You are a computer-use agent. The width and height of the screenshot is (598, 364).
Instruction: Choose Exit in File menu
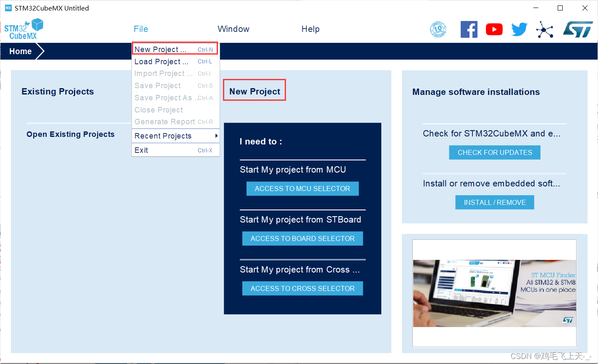(176, 150)
